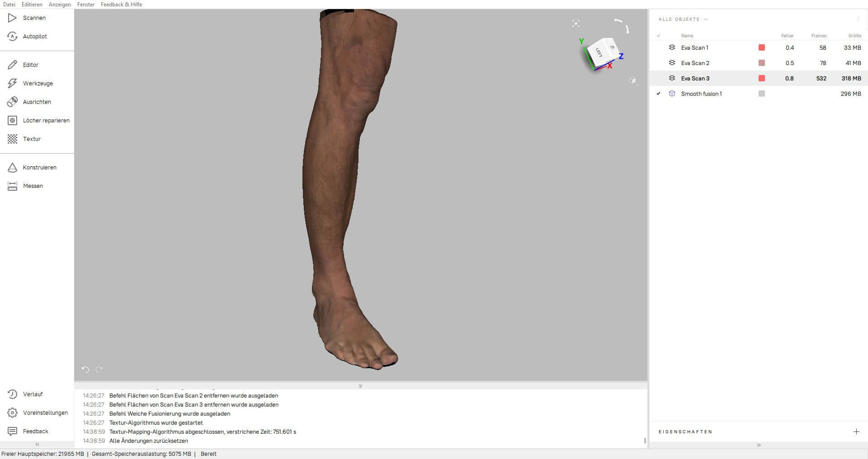Open the Datei menu

click(9, 5)
